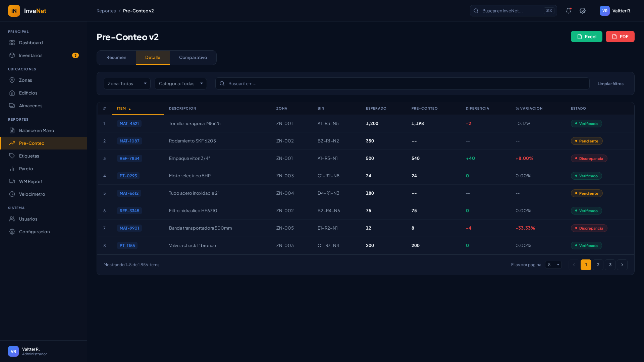This screenshot has height=362, width=644.
Task: Click the notifications bell icon
Action: coord(568,11)
